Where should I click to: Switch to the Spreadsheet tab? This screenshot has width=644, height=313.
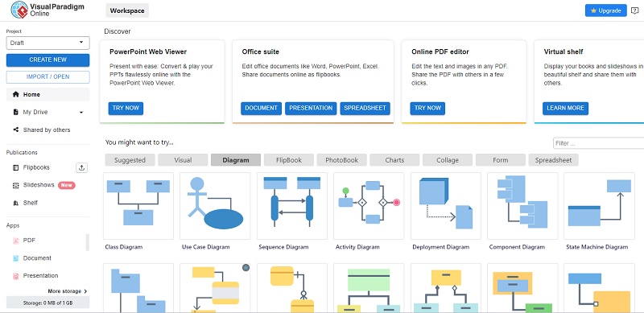coord(553,160)
